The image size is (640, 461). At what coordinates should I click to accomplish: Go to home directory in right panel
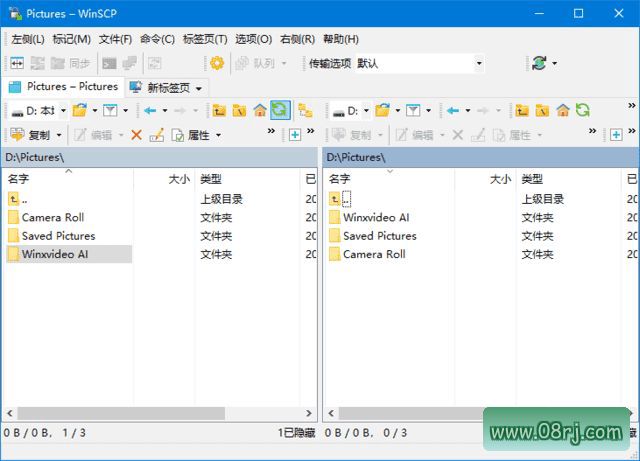pyautogui.click(x=562, y=110)
